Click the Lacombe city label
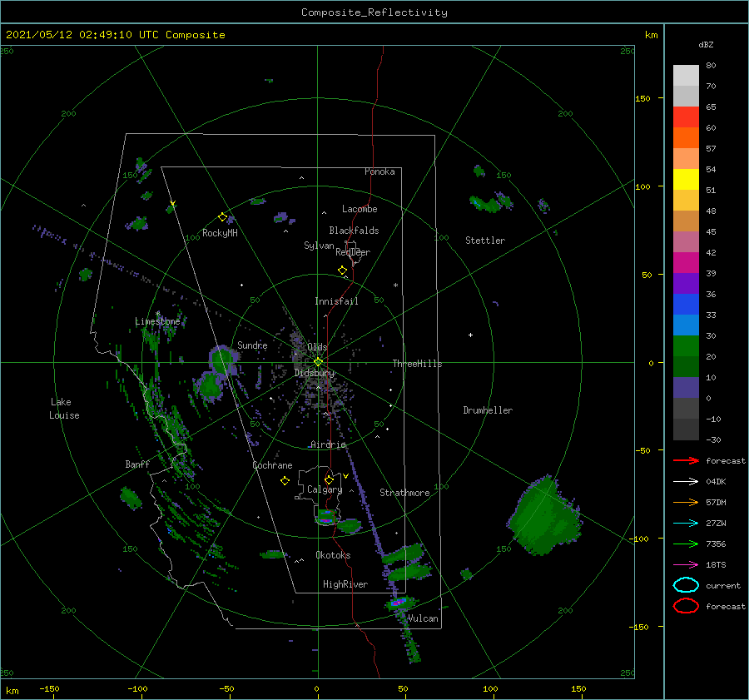Image resolution: width=749 pixels, height=700 pixels. click(360, 209)
